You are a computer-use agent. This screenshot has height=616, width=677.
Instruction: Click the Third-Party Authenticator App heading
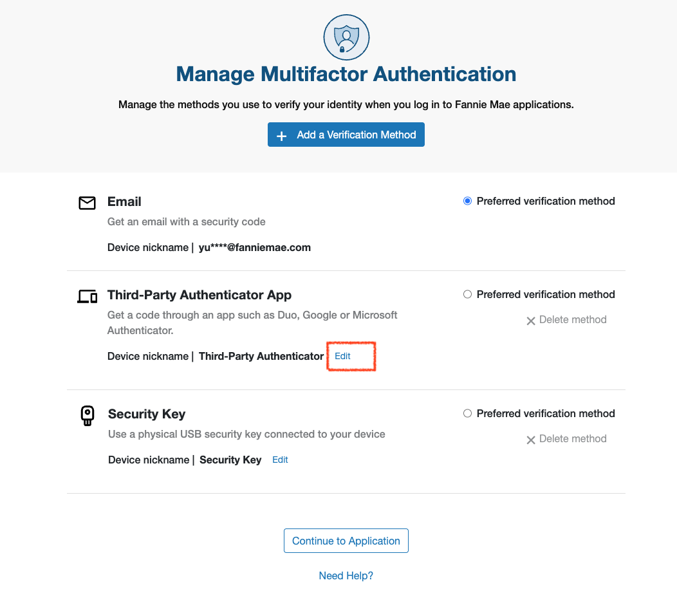pyautogui.click(x=199, y=295)
